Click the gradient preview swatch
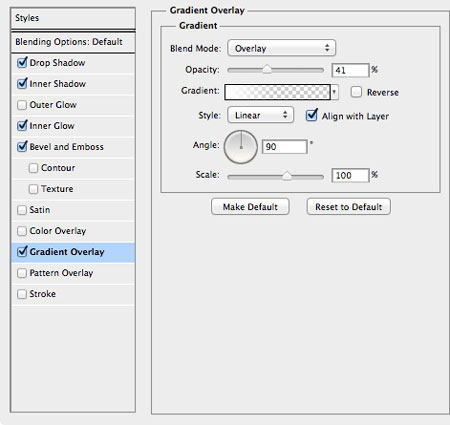450x425 pixels. tap(278, 92)
